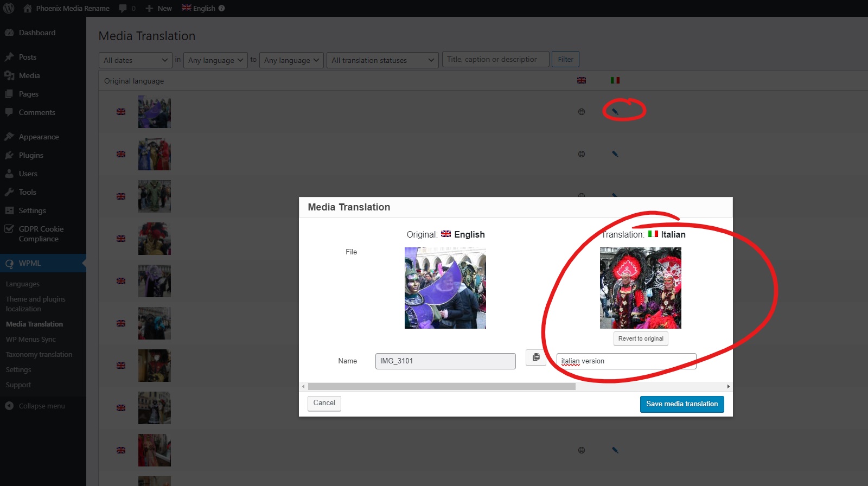Click the pencil icon in the last full row
868x486 pixels.
[615, 450]
